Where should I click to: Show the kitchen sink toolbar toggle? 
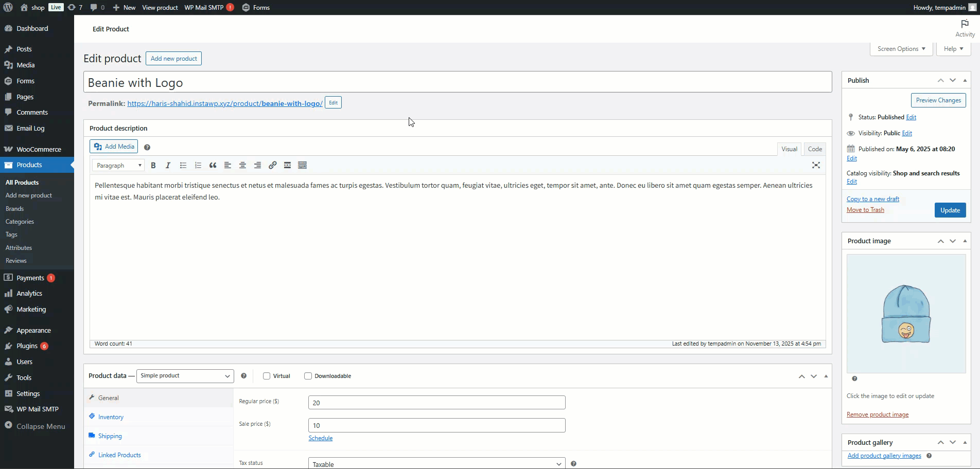point(302,165)
